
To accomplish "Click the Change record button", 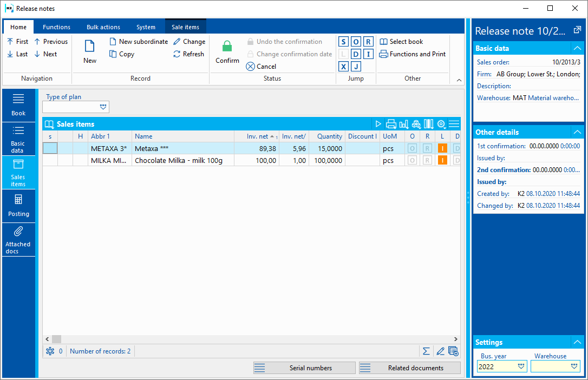I will click(x=190, y=42).
